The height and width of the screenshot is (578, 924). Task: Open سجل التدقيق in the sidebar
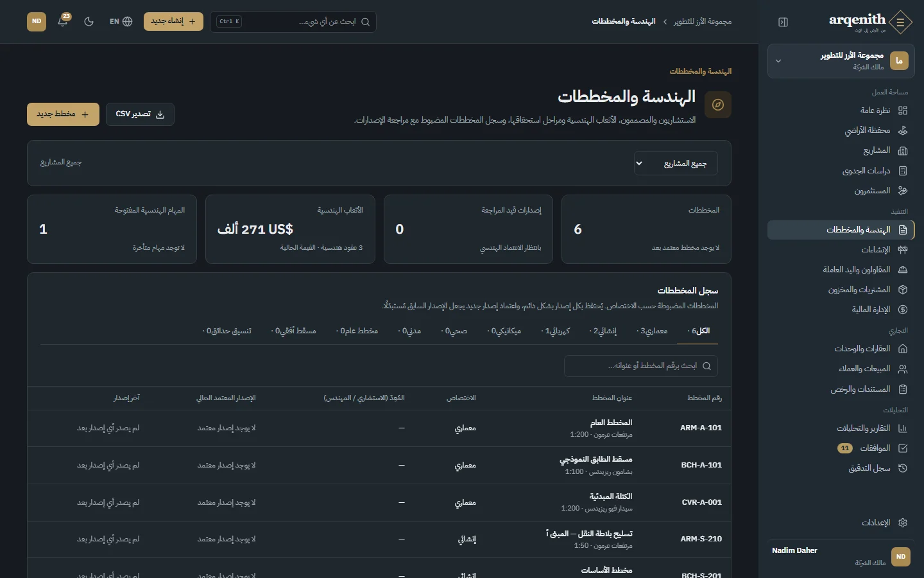841,468
